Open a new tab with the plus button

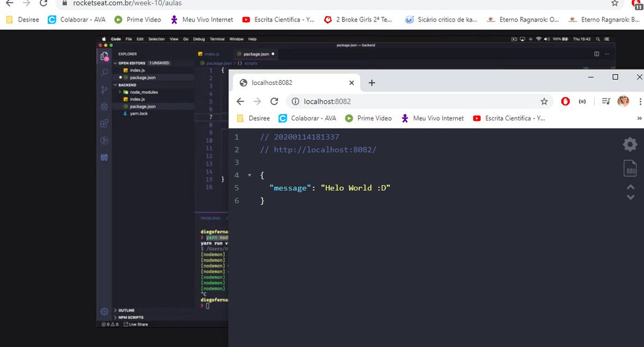coord(372,83)
